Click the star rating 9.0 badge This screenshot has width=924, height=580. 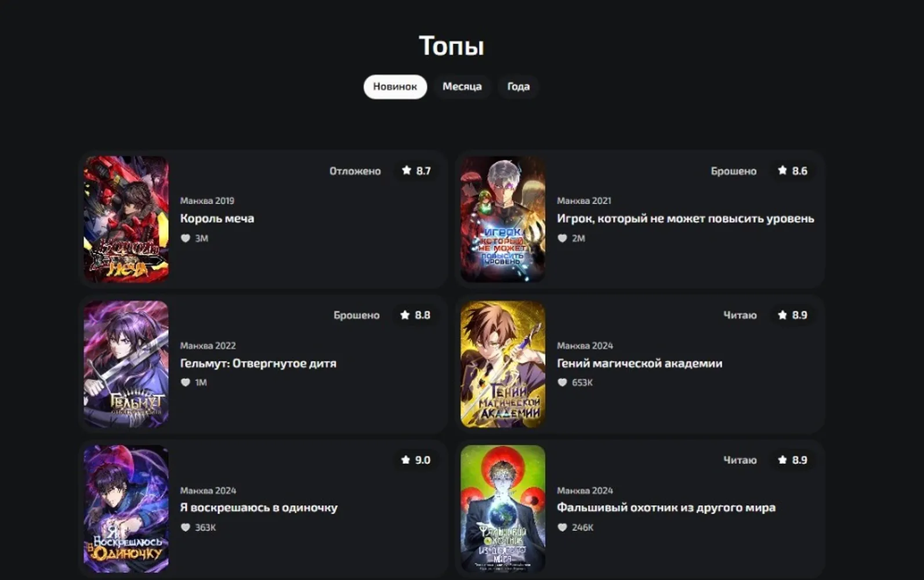pyautogui.click(x=416, y=460)
